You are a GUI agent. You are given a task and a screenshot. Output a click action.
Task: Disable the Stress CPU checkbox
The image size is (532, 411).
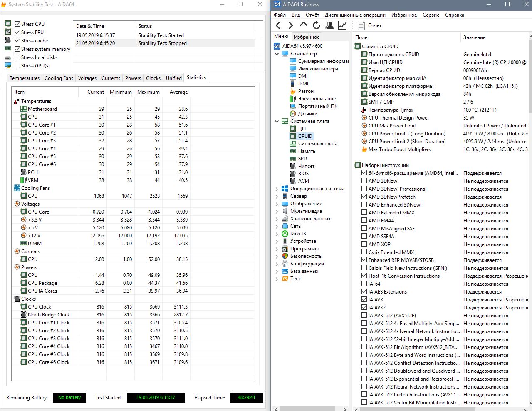point(17,24)
